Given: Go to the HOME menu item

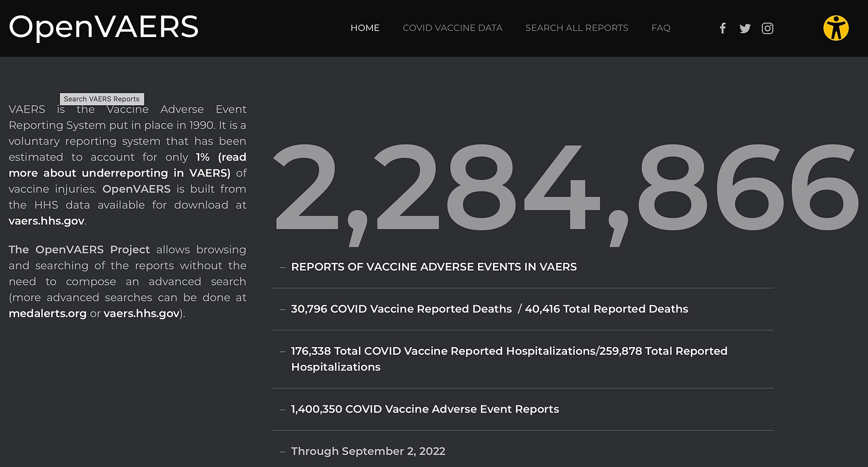Looking at the screenshot, I should point(365,28).
